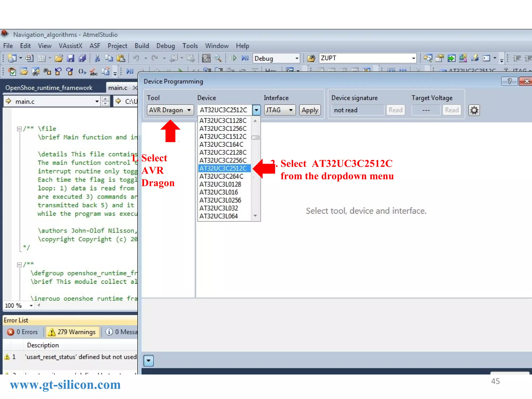Open the Tools menu
532x399 pixels.
coord(190,46)
